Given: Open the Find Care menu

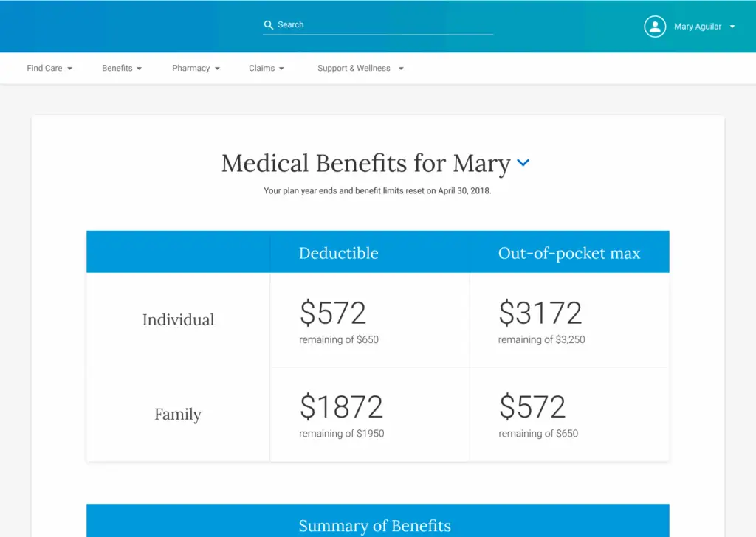Looking at the screenshot, I should click(x=49, y=69).
